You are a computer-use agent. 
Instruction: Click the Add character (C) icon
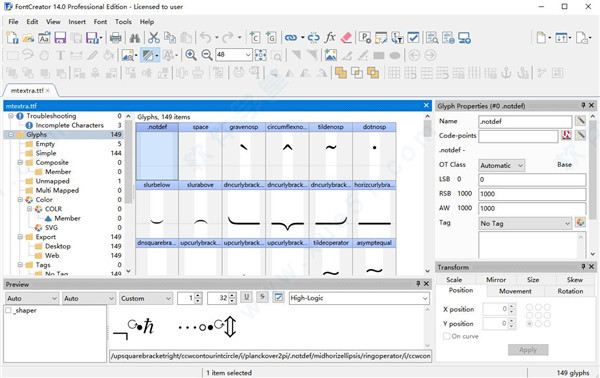(254, 38)
